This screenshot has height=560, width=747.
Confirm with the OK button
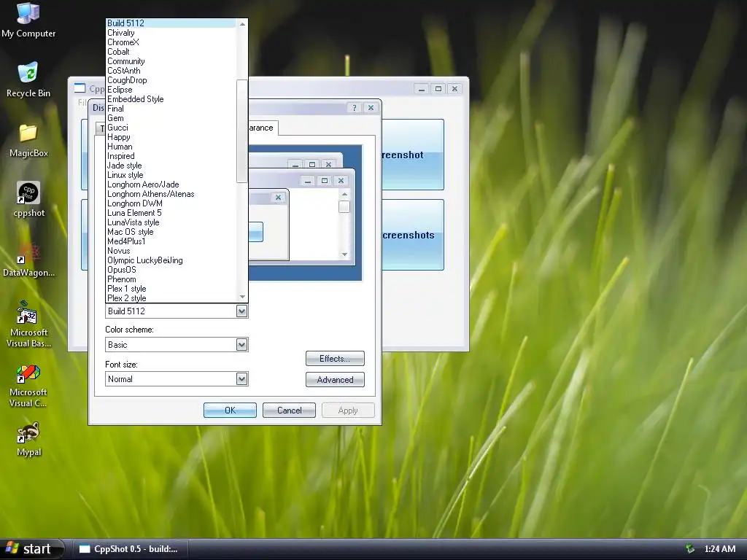[x=230, y=410]
